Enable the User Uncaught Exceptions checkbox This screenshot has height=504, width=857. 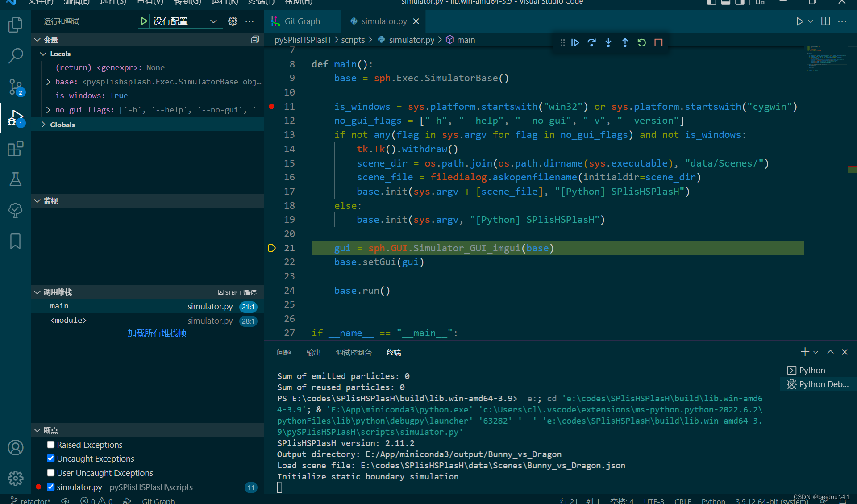click(x=50, y=473)
